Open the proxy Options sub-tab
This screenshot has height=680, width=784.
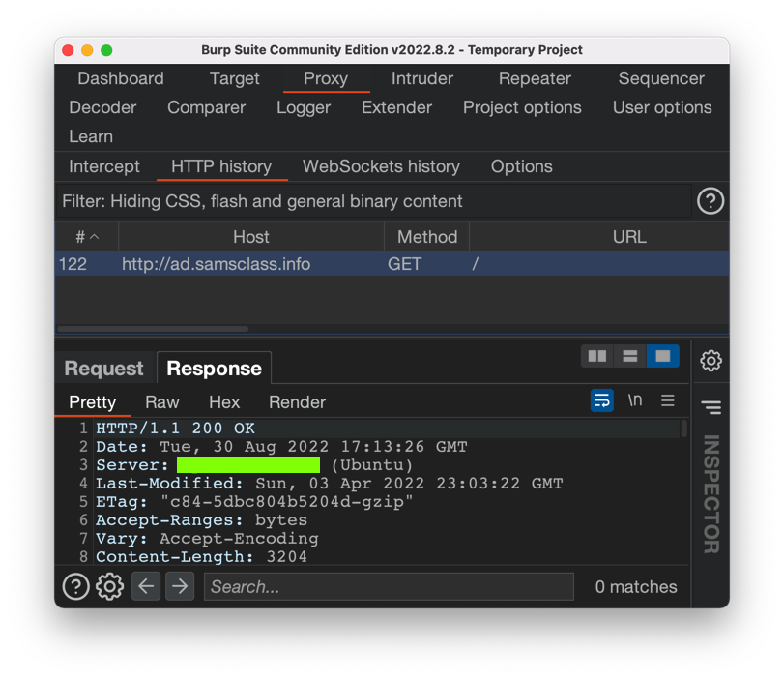coord(521,166)
